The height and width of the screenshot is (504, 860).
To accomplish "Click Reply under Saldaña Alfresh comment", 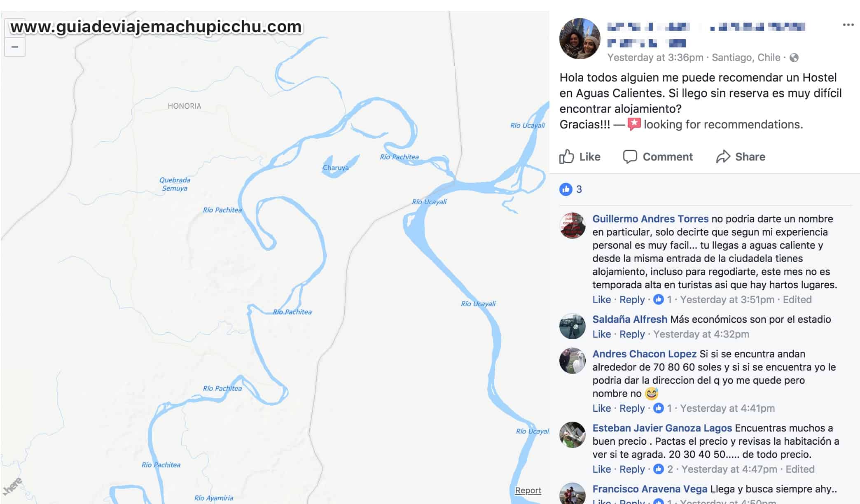I will tap(632, 334).
